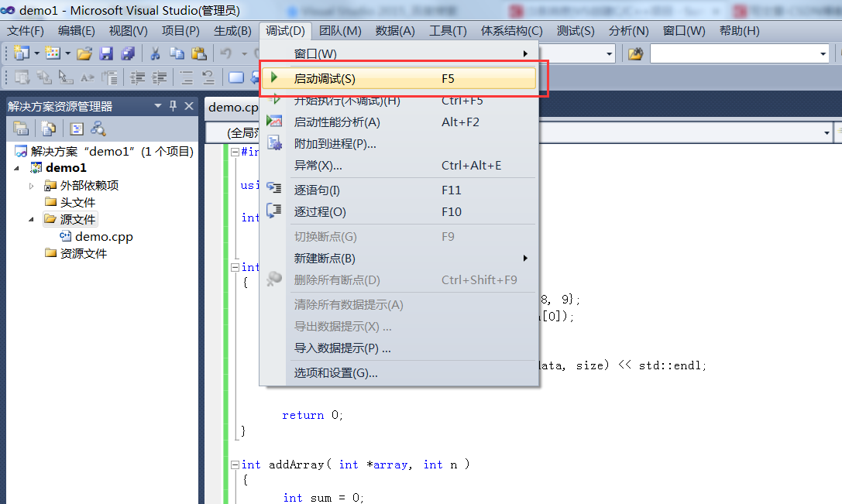
Task: Open Solution Explorer window position dropdown
Action: [x=158, y=106]
